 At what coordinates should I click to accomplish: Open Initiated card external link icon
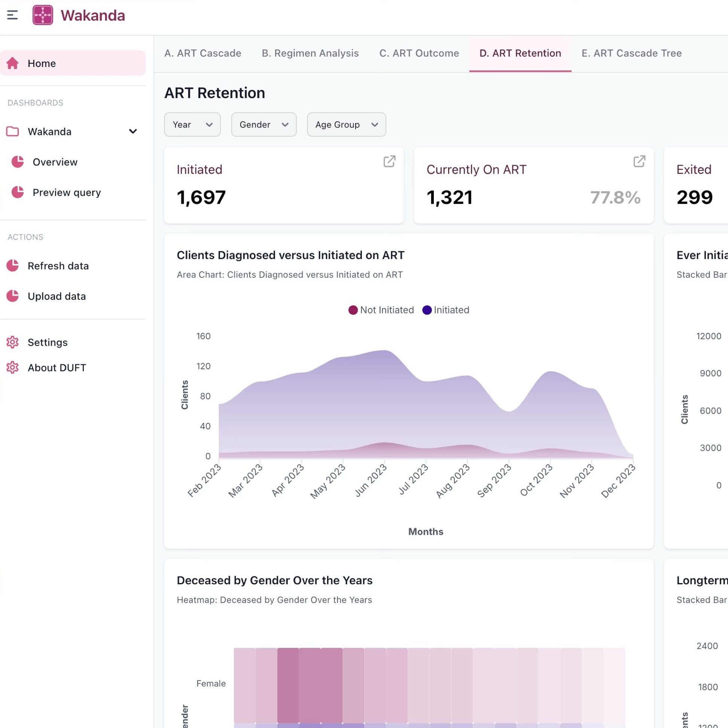[x=389, y=161]
